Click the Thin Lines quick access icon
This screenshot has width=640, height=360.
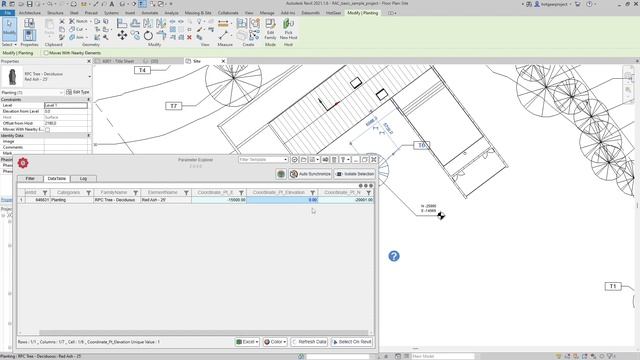pos(142,4)
